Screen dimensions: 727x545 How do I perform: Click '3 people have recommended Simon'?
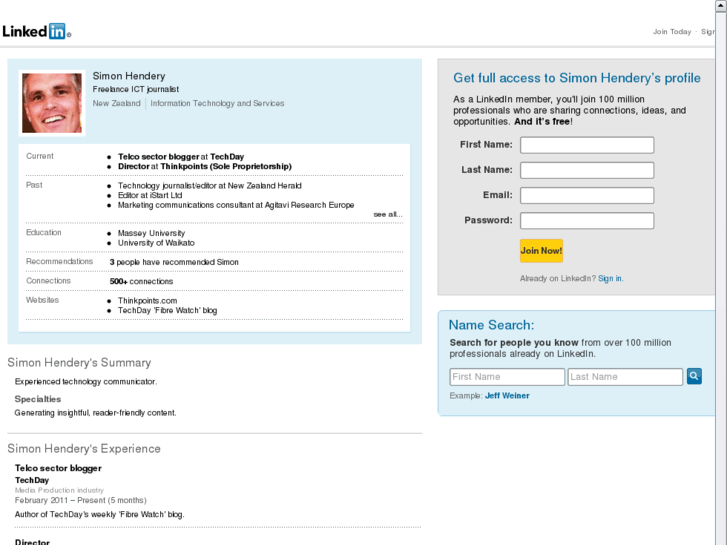(x=174, y=262)
